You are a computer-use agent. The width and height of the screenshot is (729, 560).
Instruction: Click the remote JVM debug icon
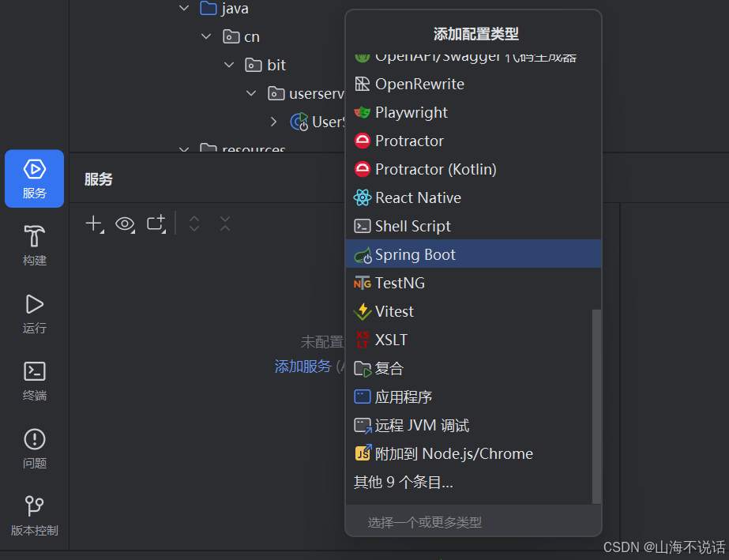[x=363, y=426]
